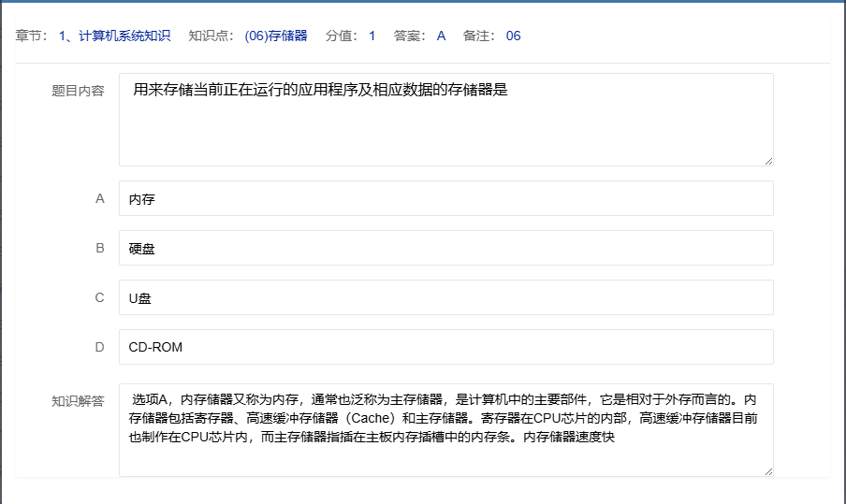Click resize handle of 题目内容 text area
This screenshot has width=846, height=504.
tap(768, 161)
